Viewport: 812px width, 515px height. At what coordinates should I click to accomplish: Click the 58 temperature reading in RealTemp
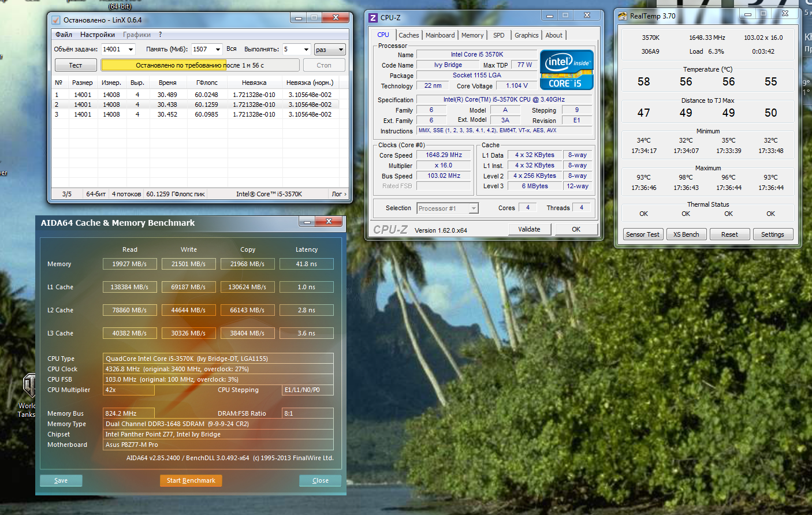(644, 81)
